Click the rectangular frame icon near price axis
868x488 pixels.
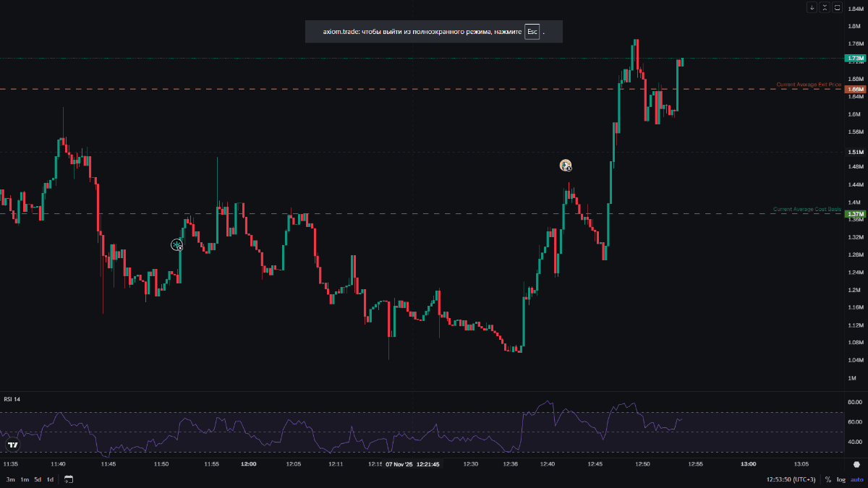838,8
